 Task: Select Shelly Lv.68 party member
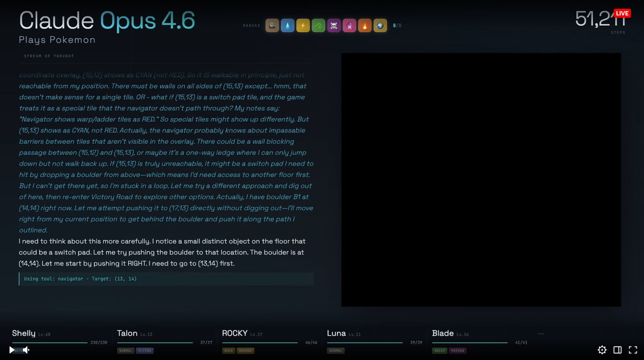point(31,333)
